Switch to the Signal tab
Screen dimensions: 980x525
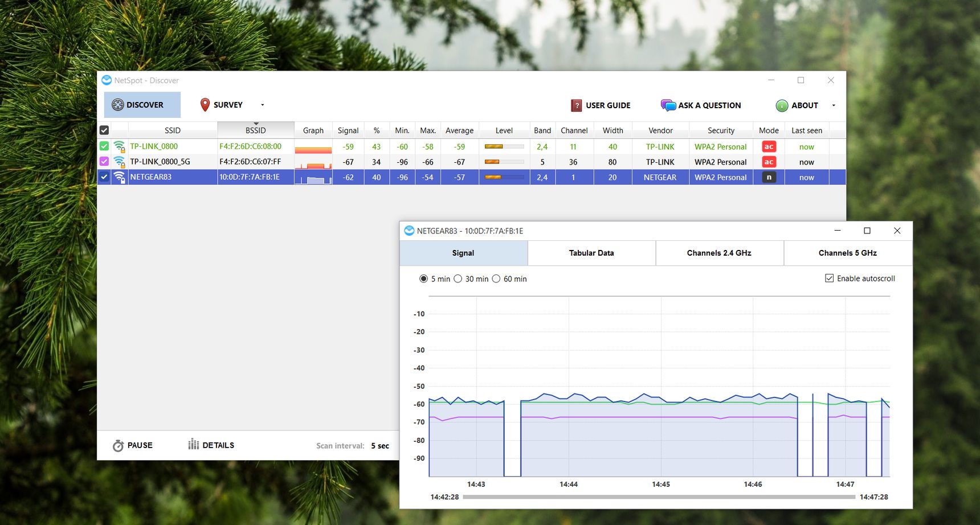[463, 253]
